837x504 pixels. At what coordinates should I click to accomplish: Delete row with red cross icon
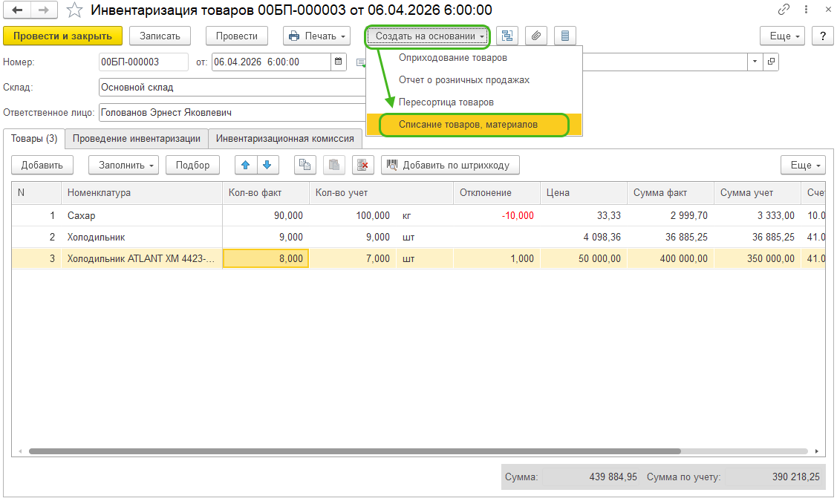tap(363, 165)
